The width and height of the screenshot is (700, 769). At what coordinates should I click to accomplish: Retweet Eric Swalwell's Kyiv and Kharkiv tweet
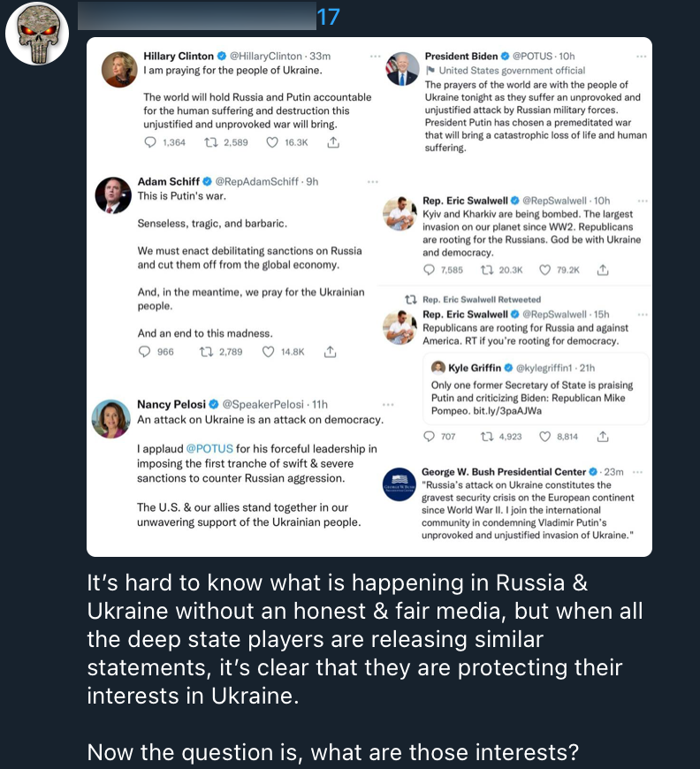point(485,270)
